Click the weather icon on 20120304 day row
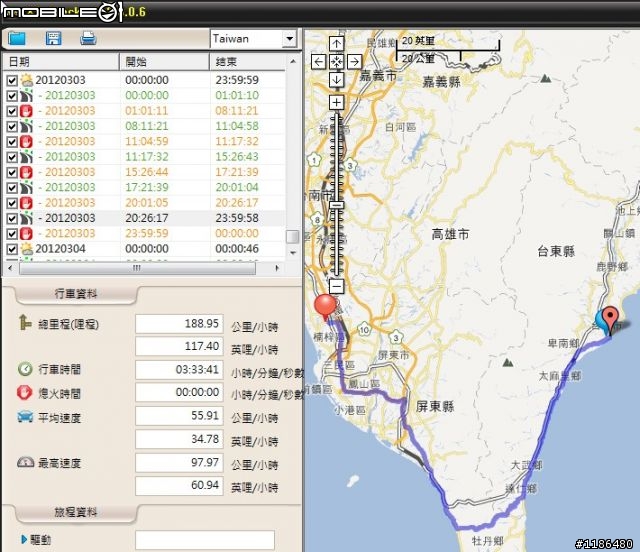Screen dimensions: 640x552 click(27, 249)
